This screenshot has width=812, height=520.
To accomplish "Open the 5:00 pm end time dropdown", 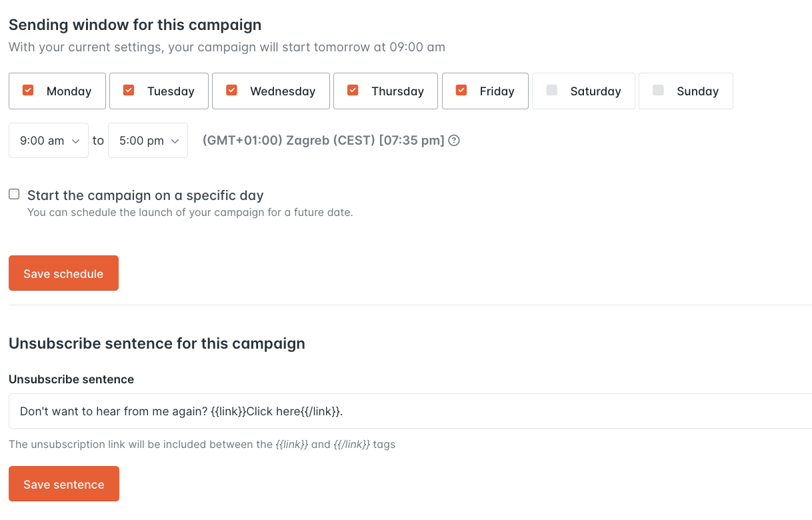I will click(147, 140).
